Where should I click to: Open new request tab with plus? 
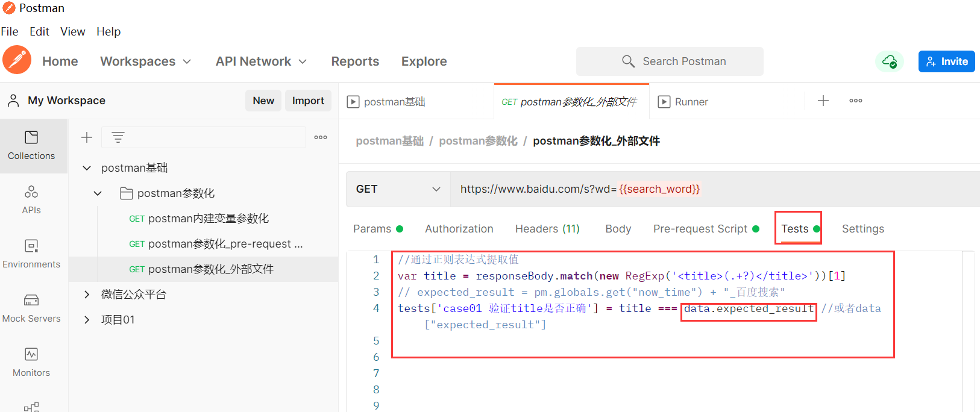pyautogui.click(x=823, y=101)
